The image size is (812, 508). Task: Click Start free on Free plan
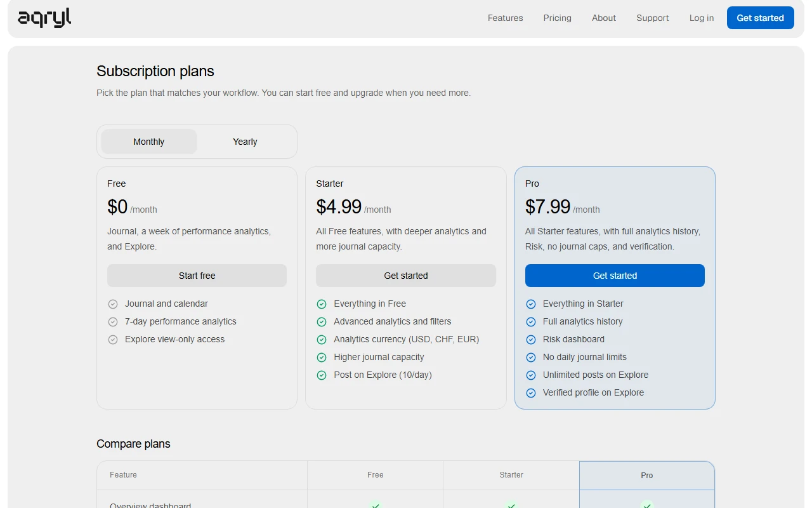coord(197,276)
